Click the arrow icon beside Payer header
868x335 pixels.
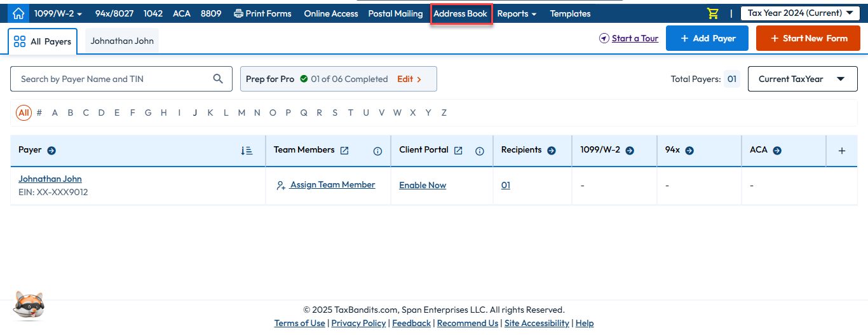(x=51, y=151)
